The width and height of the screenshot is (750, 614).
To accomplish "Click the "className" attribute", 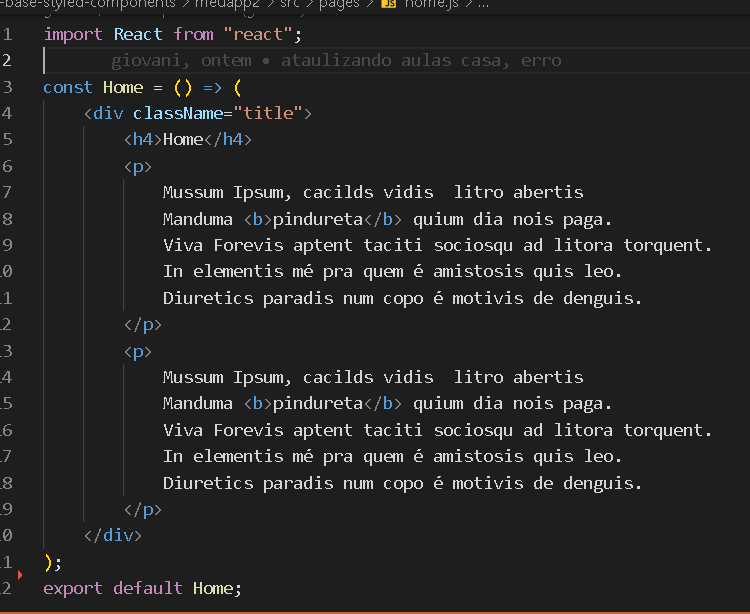I will (x=178, y=113).
